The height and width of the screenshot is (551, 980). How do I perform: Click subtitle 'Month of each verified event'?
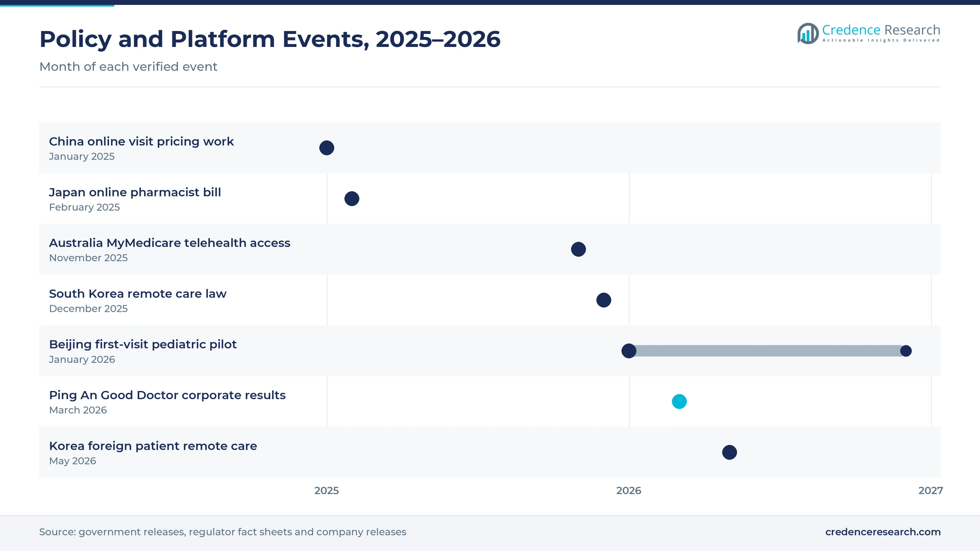point(128,67)
